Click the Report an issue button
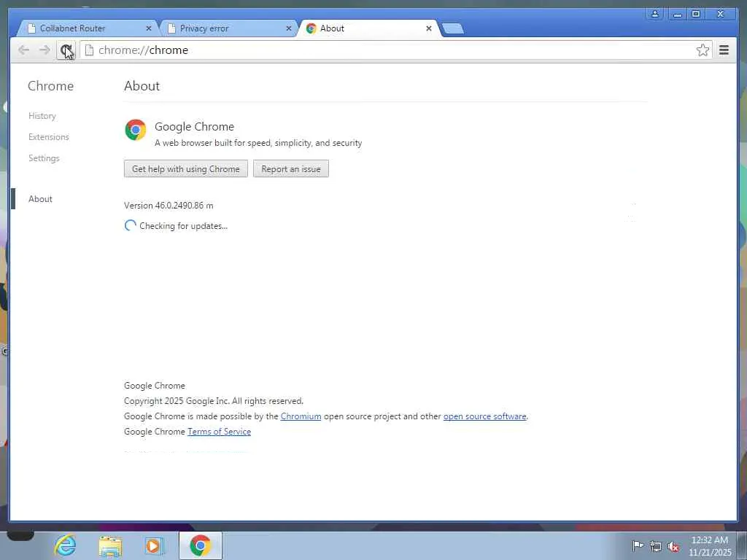 click(290, 169)
